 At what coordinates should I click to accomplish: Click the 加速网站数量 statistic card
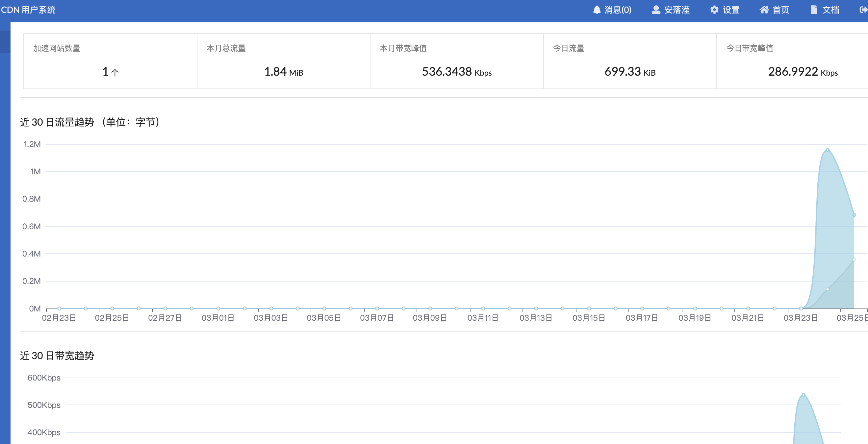[x=110, y=61]
